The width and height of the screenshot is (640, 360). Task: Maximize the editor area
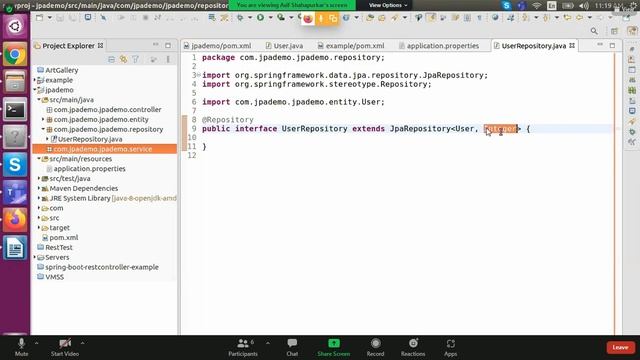(x=612, y=45)
